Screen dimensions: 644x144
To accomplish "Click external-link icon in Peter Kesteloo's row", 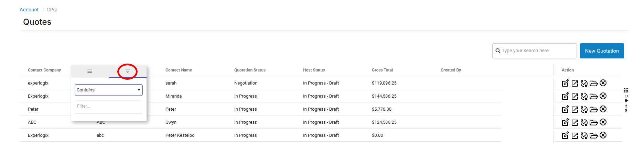I will pyautogui.click(x=575, y=135).
